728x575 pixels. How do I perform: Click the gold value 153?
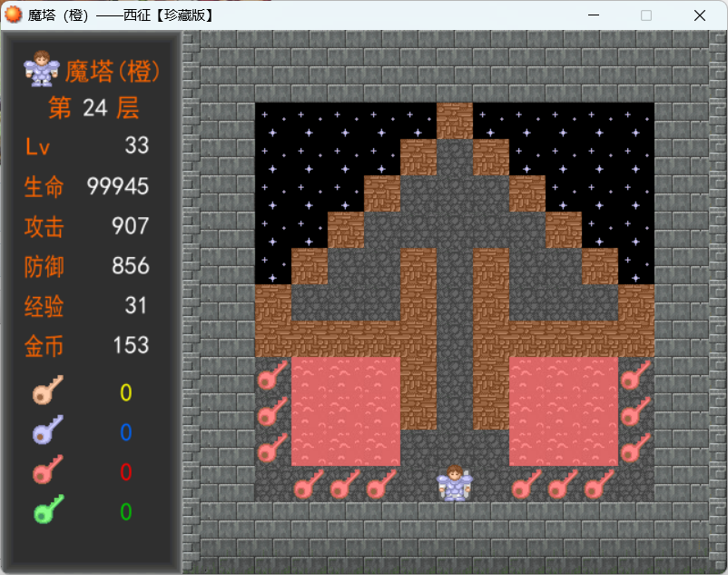131,345
